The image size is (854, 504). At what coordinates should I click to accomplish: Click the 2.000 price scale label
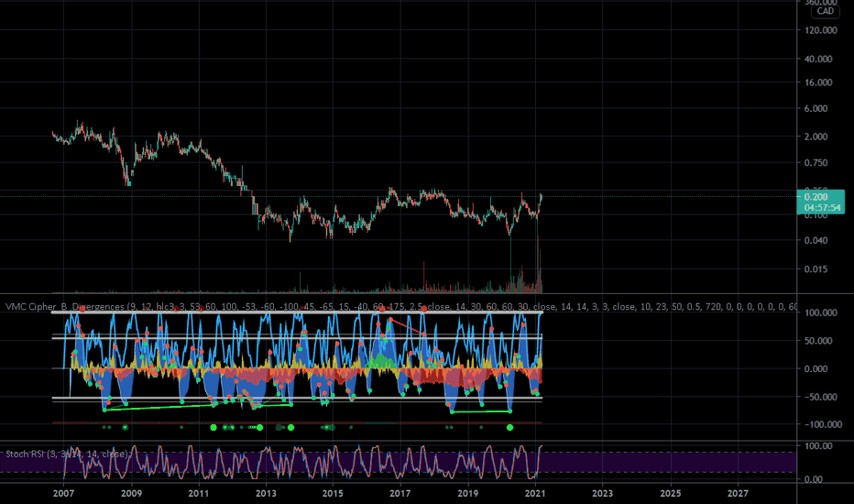(816, 137)
